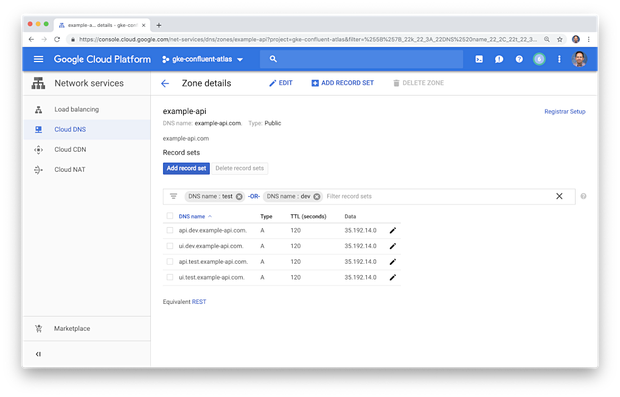Open Marketplace from sidebar
620x397 pixels.
point(87,329)
